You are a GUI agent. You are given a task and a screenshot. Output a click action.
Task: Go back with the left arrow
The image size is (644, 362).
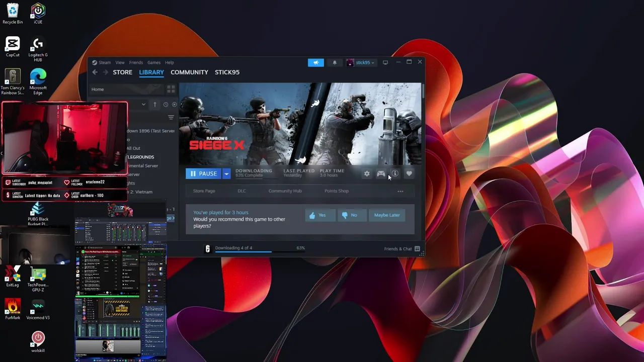95,72
